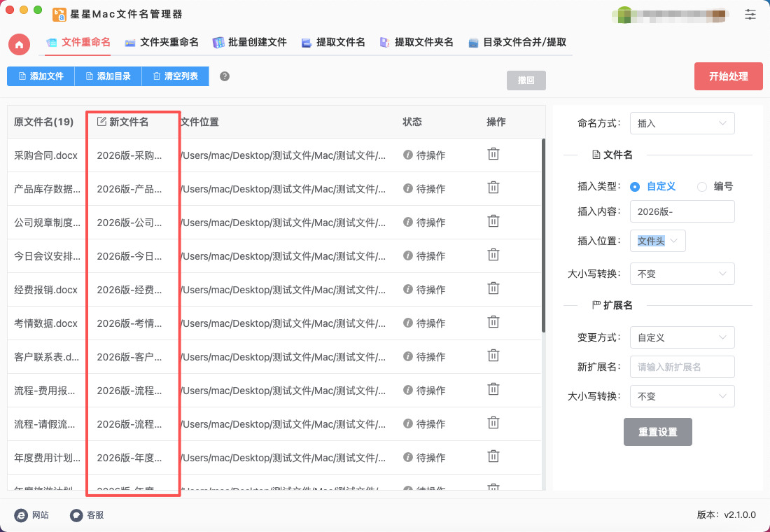
Task: Click the gray question mark help icon
Action: tap(225, 76)
